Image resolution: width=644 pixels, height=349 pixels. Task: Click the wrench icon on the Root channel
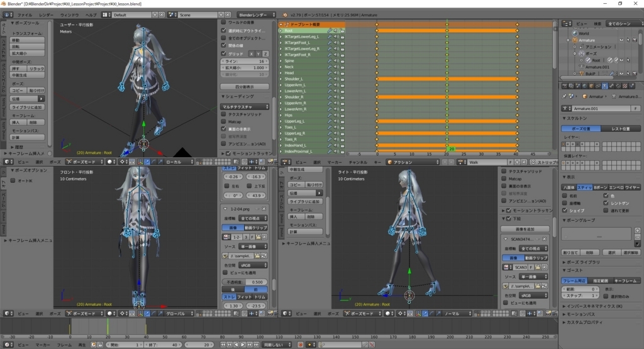coord(330,30)
